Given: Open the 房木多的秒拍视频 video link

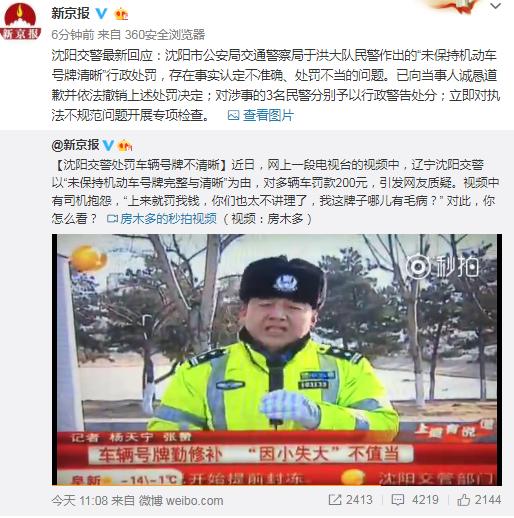Looking at the screenshot, I should tap(168, 219).
